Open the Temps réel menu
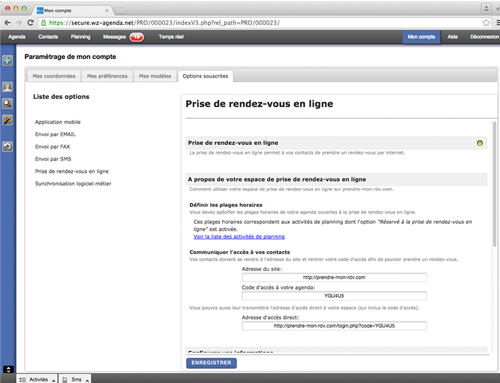500x383 pixels. [171, 37]
